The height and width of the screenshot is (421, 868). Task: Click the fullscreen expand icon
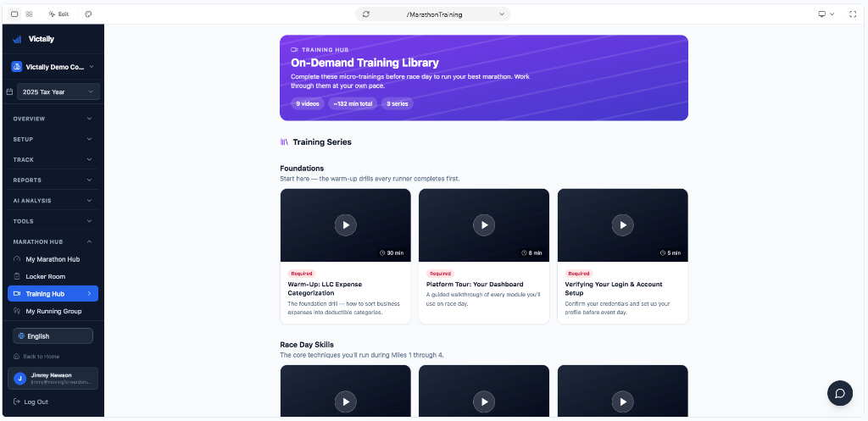click(853, 14)
